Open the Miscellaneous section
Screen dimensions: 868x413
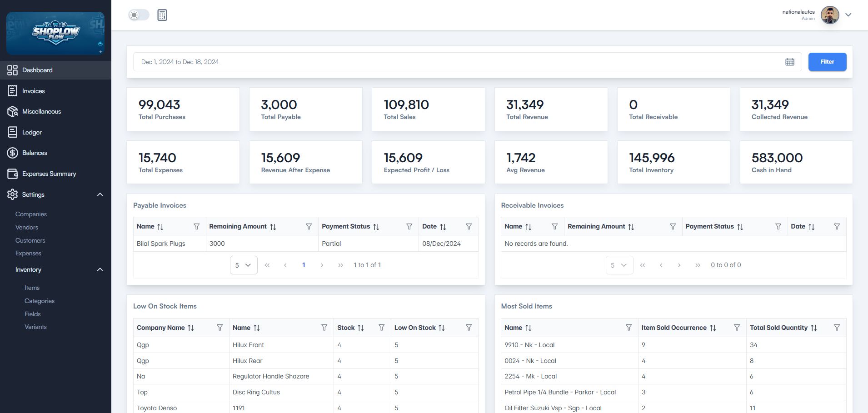click(x=41, y=111)
